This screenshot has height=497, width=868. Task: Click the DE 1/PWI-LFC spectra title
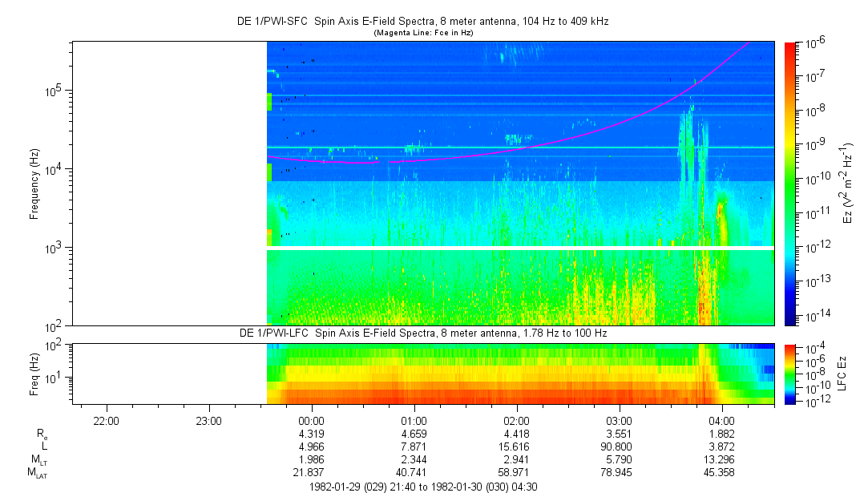click(x=423, y=333)
